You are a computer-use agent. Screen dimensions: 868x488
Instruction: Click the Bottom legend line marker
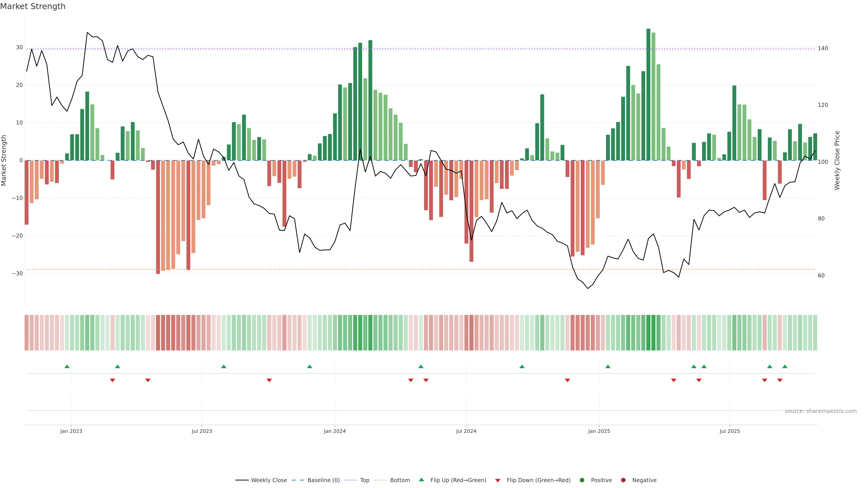point(380,480)
